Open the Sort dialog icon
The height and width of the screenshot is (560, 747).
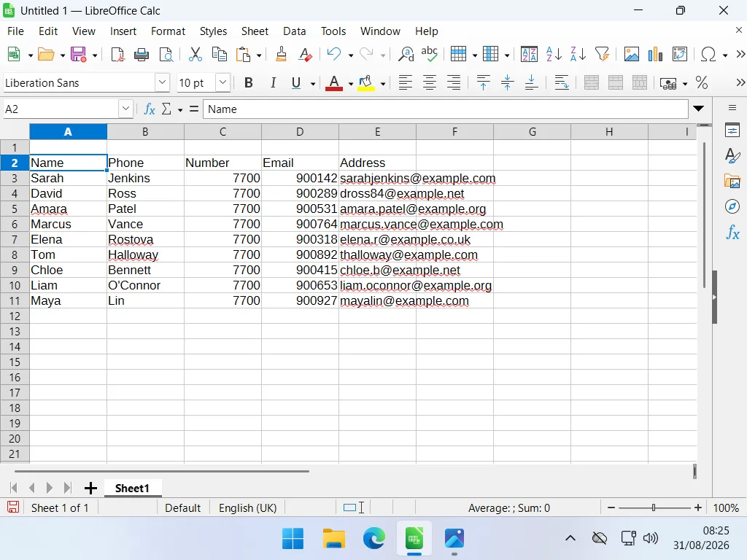click(x=529, y=54)
